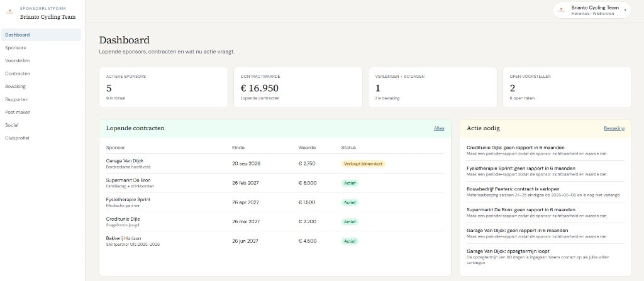Open Bewaking in the sidebar menu

(41, 86)
